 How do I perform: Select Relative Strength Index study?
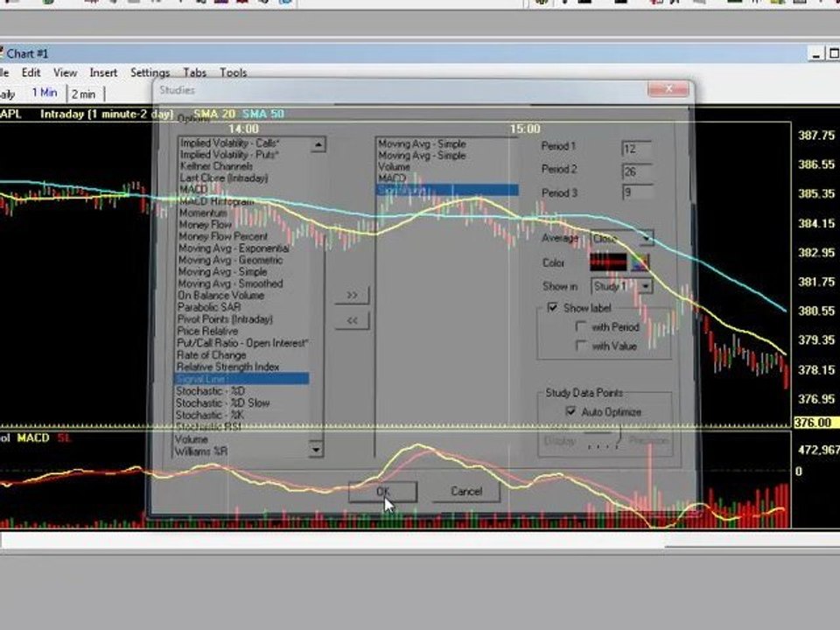[228, 367]
